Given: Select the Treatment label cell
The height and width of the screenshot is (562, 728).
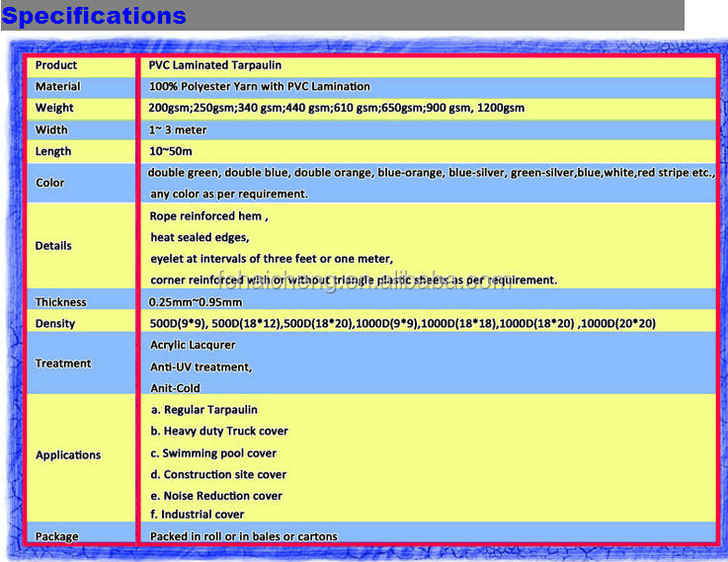Looking at the screenshot, I should pyautogui.click(x=81, y=363).
